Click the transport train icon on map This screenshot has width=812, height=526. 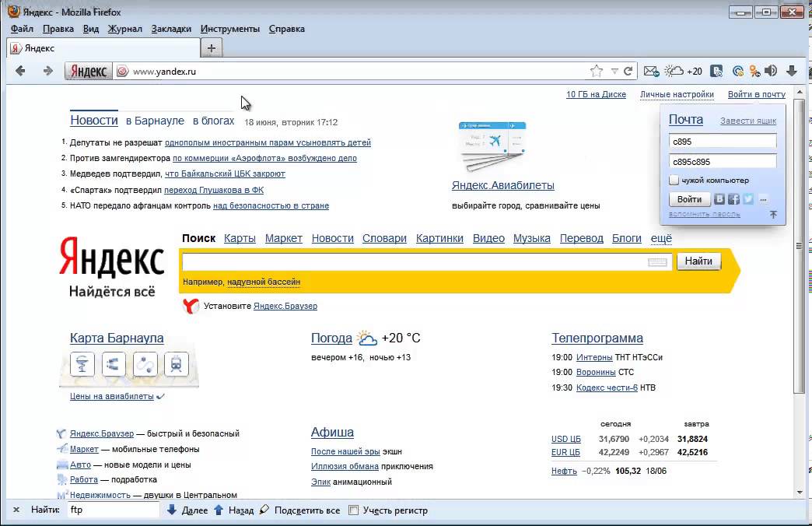point(176,364)
